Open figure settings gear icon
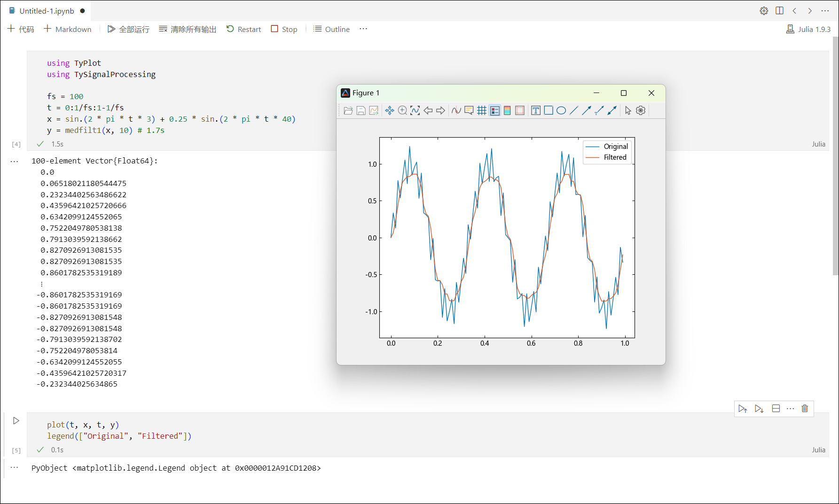839x504 pixels. click(x=641, y=110)
